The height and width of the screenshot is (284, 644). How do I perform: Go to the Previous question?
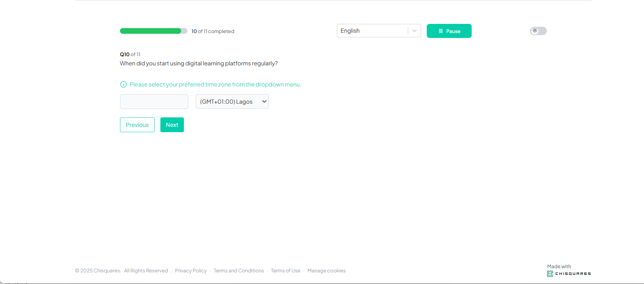[x=137, y=125]
